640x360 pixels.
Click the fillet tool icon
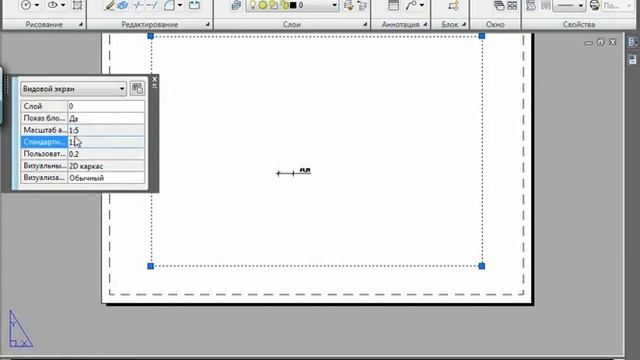[x=169, y=5]
